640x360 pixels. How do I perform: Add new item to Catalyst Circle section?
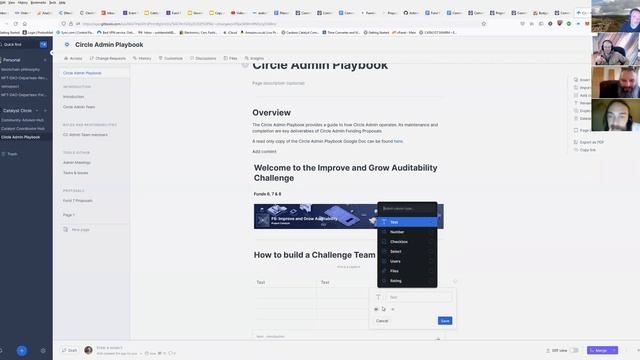coord(45,111)
